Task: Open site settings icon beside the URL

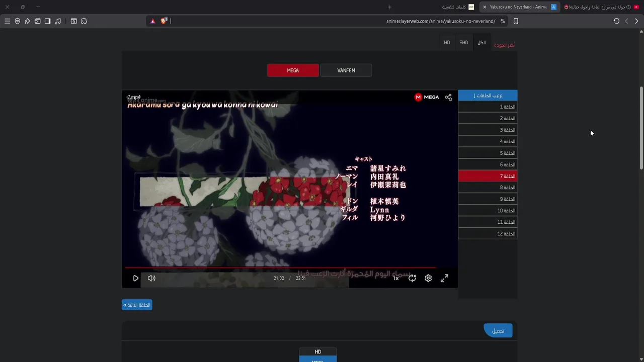Action: [x=503, y=21]
